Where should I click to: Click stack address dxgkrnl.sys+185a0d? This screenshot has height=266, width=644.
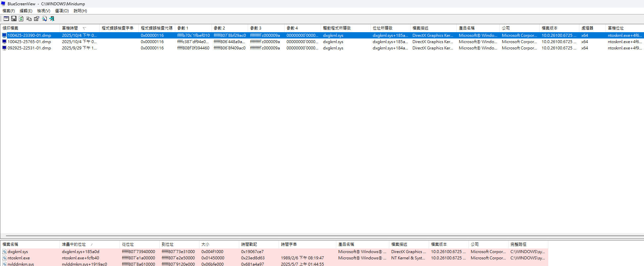point(80,251)
